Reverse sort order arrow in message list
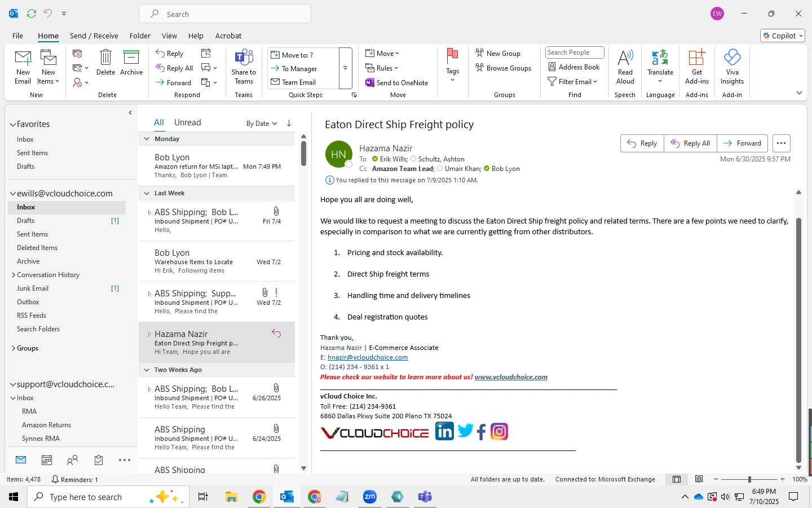The image size is (812, 508). 289,123
